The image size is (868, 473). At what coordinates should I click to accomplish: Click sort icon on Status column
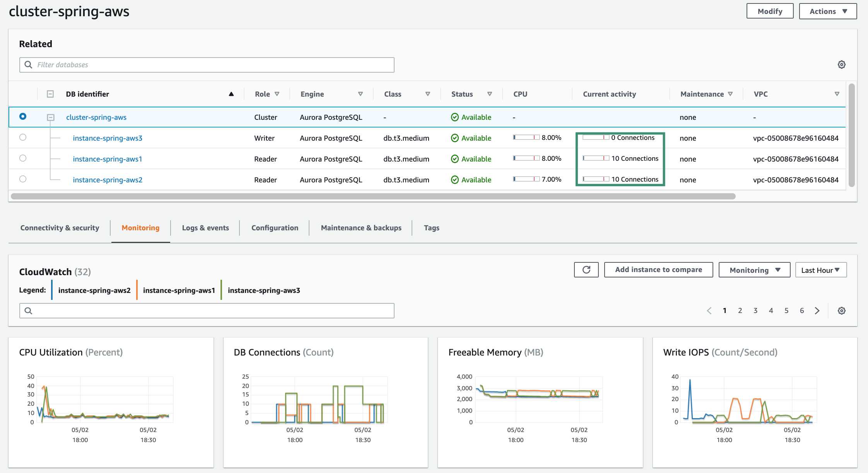489,94
